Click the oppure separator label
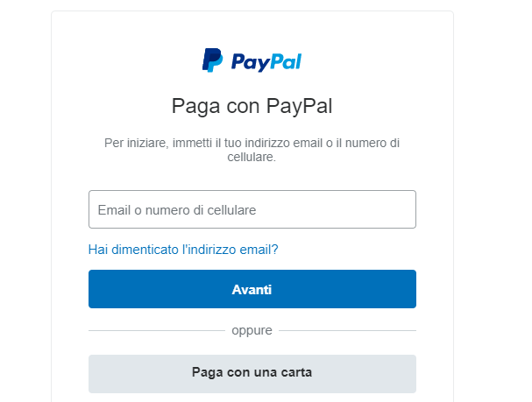This screenshot has height=402, width=532. (252, 330)
